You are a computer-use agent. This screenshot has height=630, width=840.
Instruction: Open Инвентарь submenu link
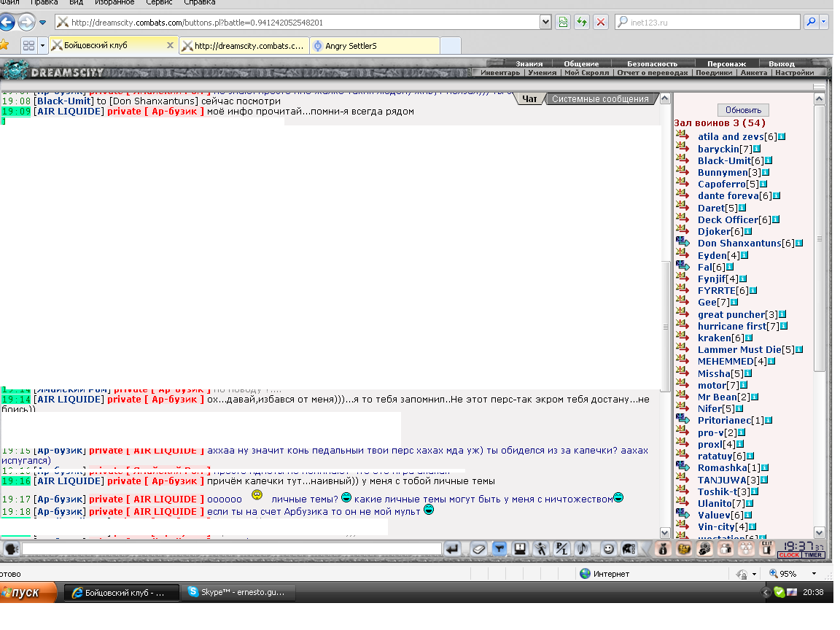[x=499, y=73]
